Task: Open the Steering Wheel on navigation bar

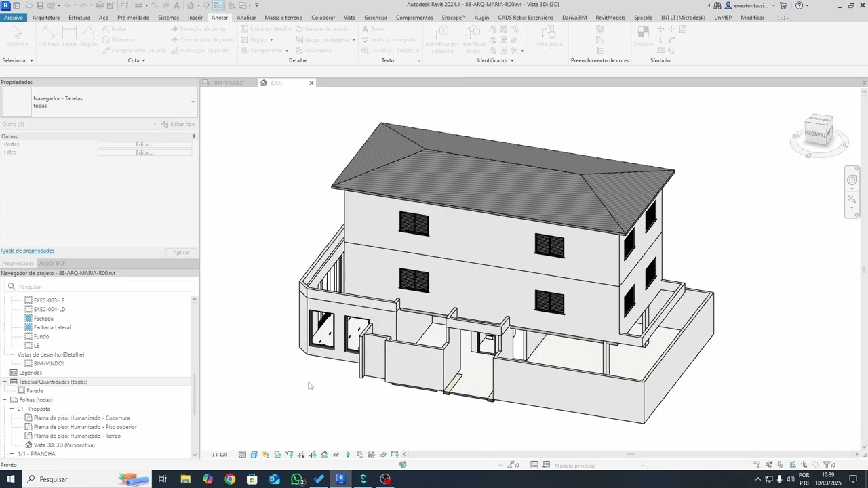Action: pyautogui.click(x=852, y=180)
